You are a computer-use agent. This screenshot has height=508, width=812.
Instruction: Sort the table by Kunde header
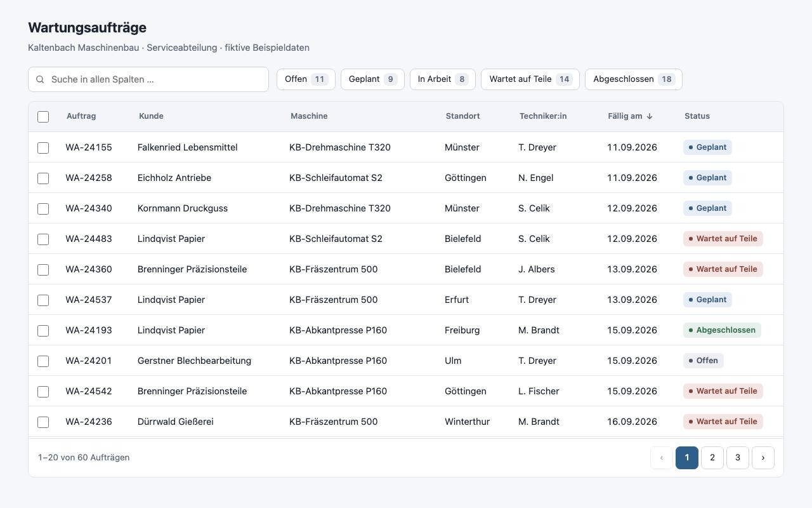pyautogui.click(x=151, y=116)
